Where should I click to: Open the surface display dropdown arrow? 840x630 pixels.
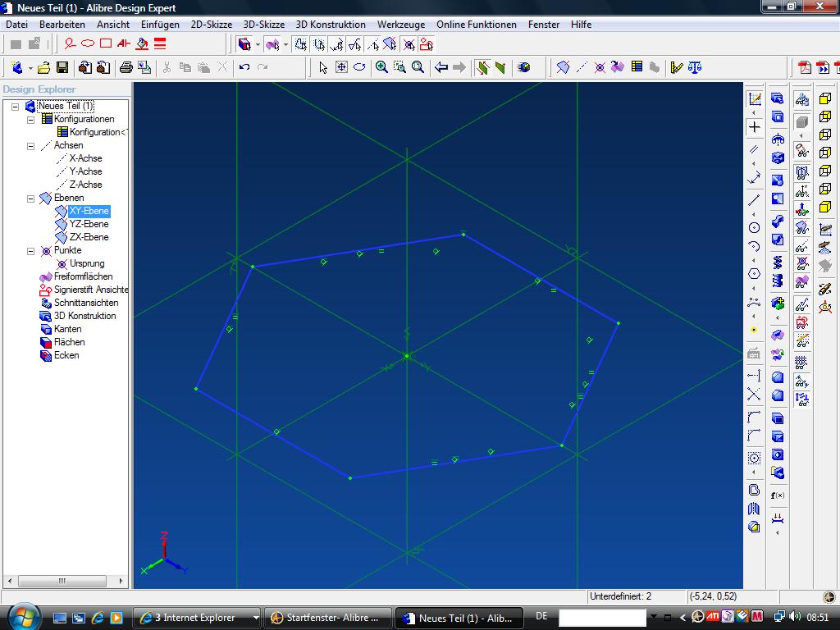click(x=285, y=44)
